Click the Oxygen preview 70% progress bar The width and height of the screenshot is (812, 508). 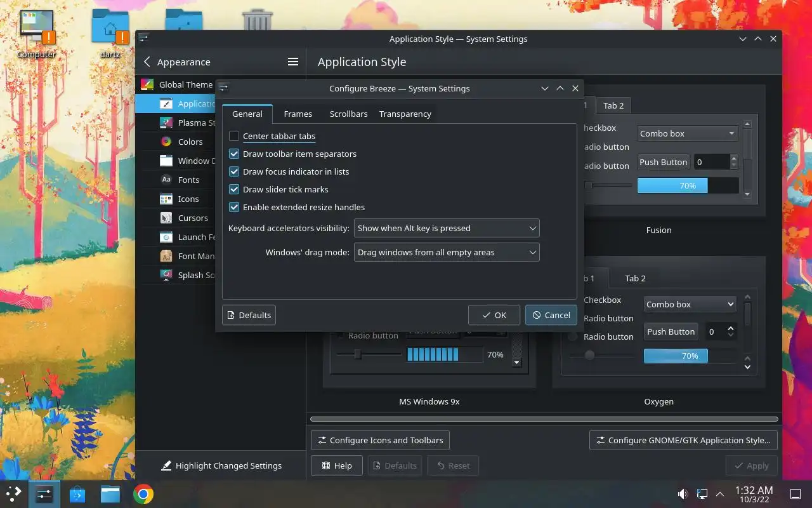pyautogui.click(x=690, y=356)
